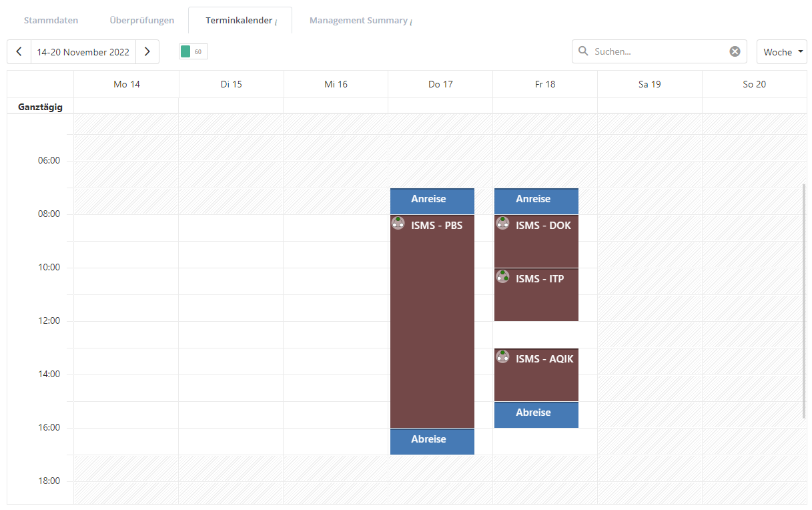812x510 pixels.
Task: Open the Überprüfungen tab
Action: [141, 20]
